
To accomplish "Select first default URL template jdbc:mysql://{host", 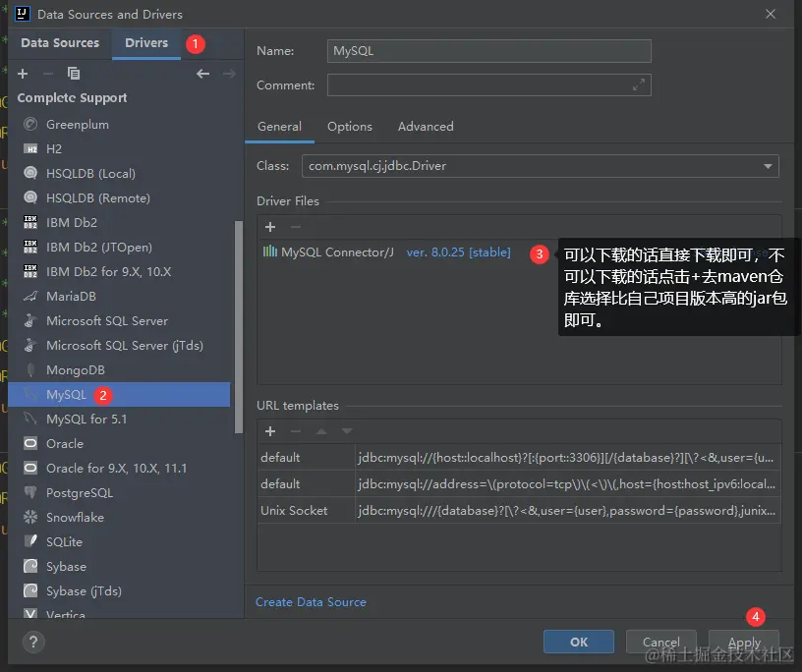I will tap(519, 457).
